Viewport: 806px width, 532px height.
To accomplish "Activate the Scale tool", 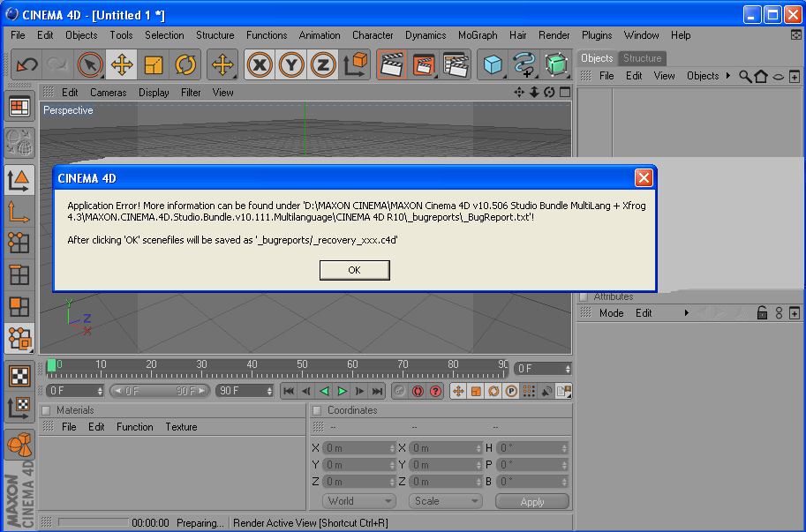I will point(154,64).
